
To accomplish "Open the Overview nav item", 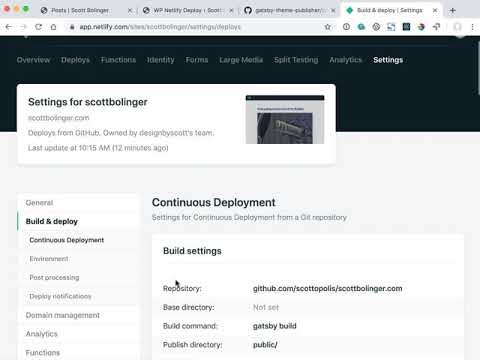I will pyautogui.click(x=33, y=60).
